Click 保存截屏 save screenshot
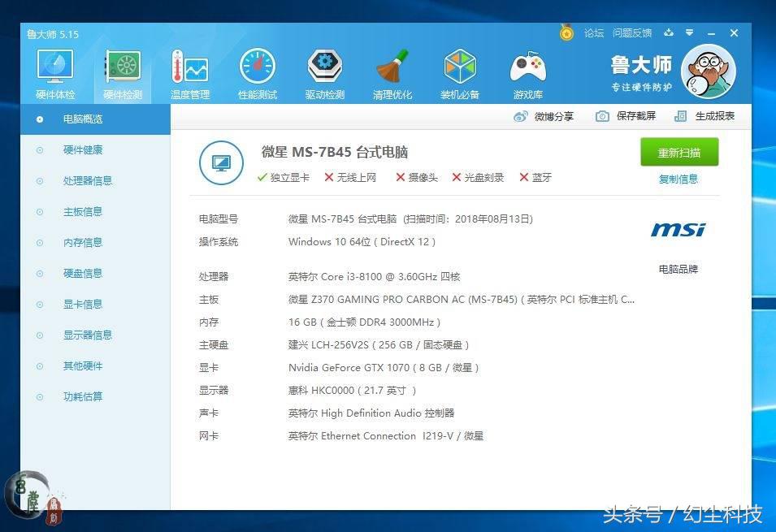This screenshot has height=532, width=776. tap(636, 116)
